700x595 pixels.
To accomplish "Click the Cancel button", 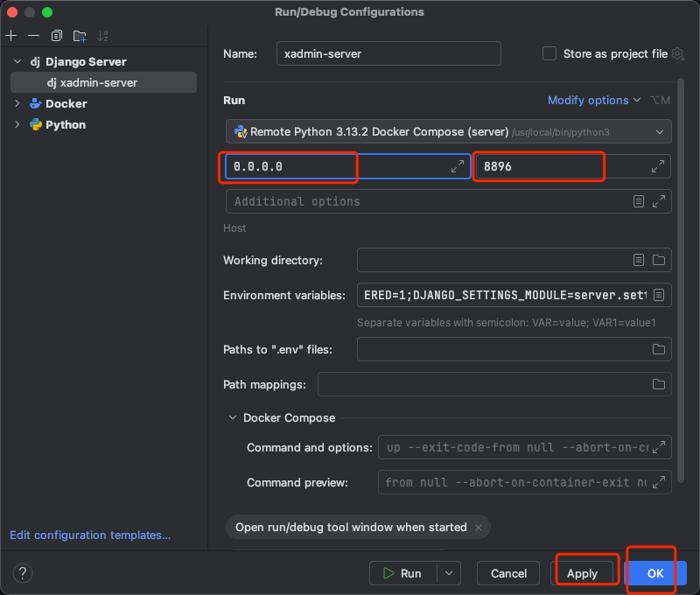I will [508, 573].
